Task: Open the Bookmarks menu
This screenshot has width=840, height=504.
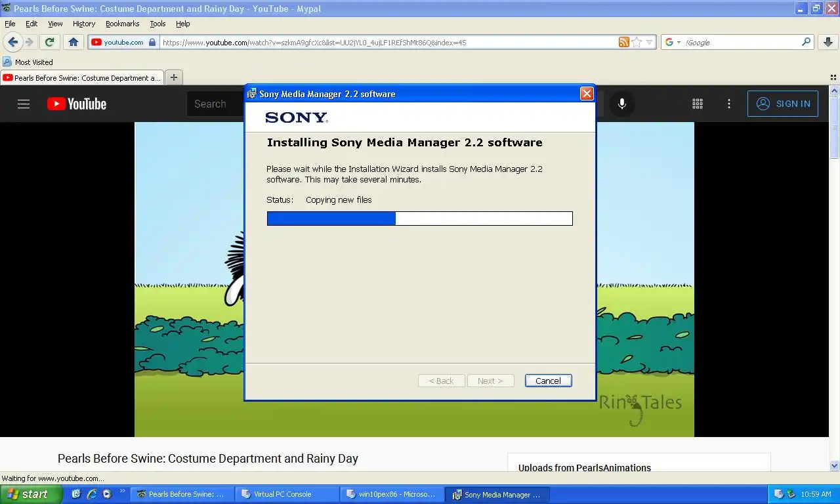Action: (122, 24)
